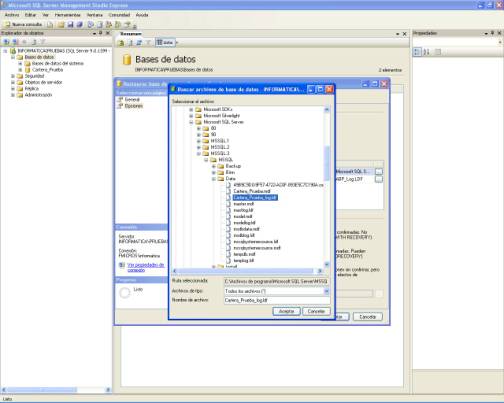The height and width of the screenshot is (403, 504).
Task: Expand the Administración node
Action: (x=13, y=95)
